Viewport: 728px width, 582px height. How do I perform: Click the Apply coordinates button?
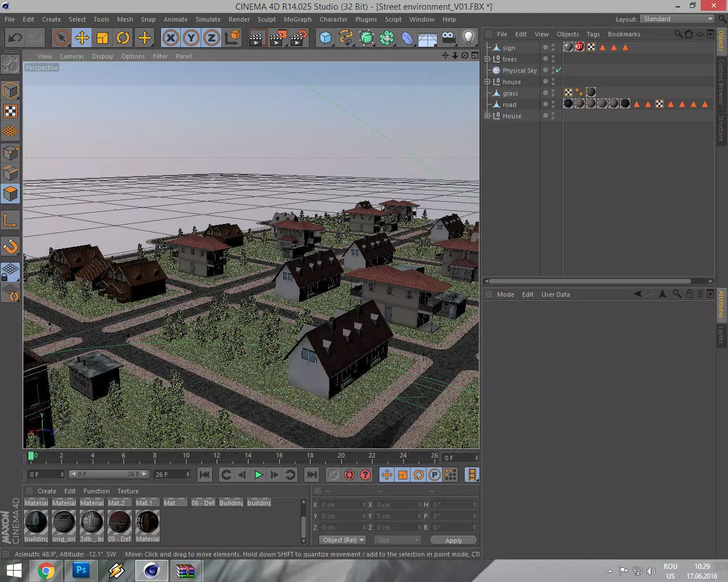point(453,540)
